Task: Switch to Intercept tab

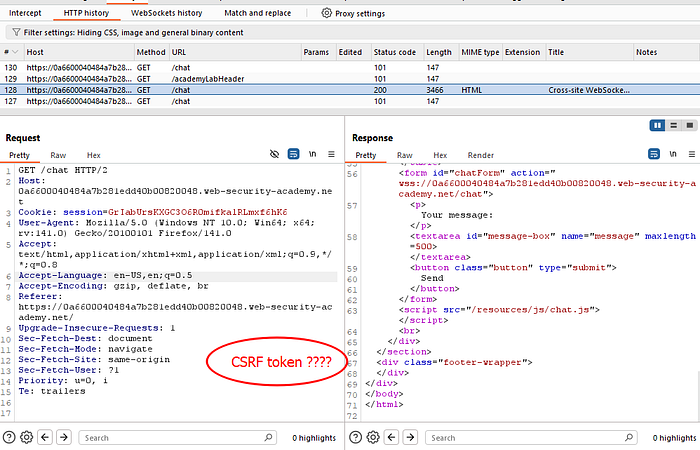Action: tap(25, 13)
